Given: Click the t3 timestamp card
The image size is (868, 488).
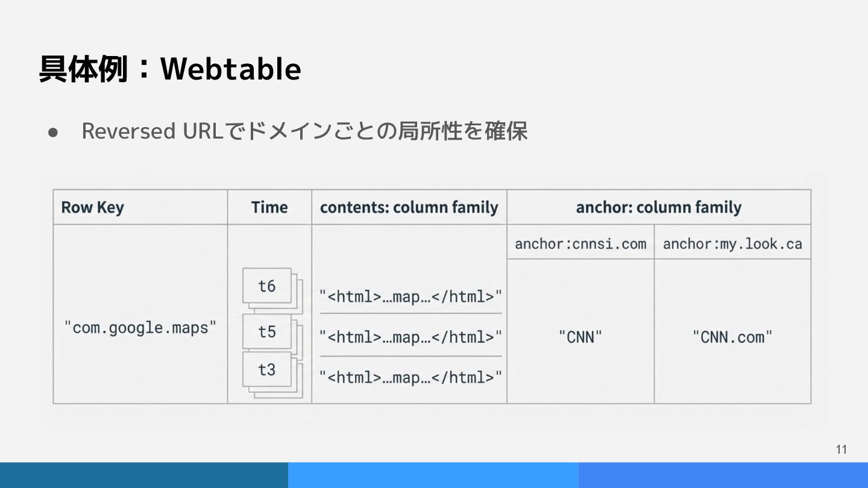Looking at the screenshot, I should point(266,369).
